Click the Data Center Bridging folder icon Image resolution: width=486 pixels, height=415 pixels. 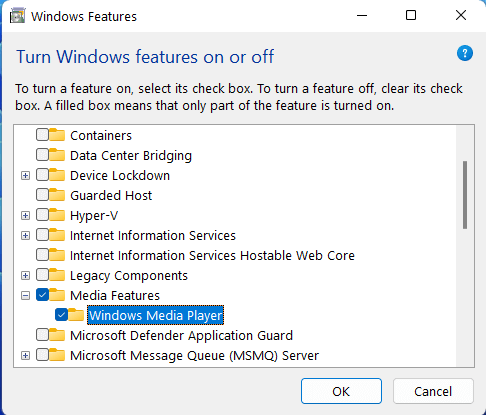[57, 155]
